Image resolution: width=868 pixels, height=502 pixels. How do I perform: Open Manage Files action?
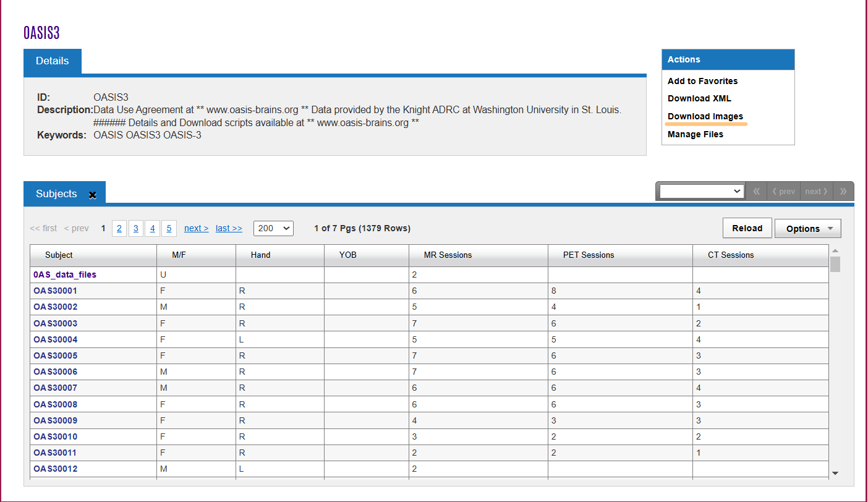pyautogui.click(x=696, y=134)
